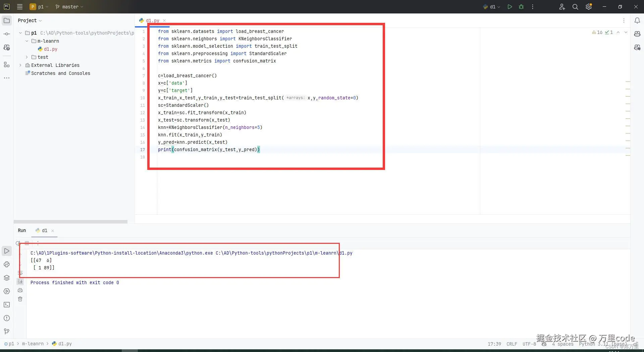Toggle soft-wrap in Run console
644x352 pixels.
(x=20, y=273)
